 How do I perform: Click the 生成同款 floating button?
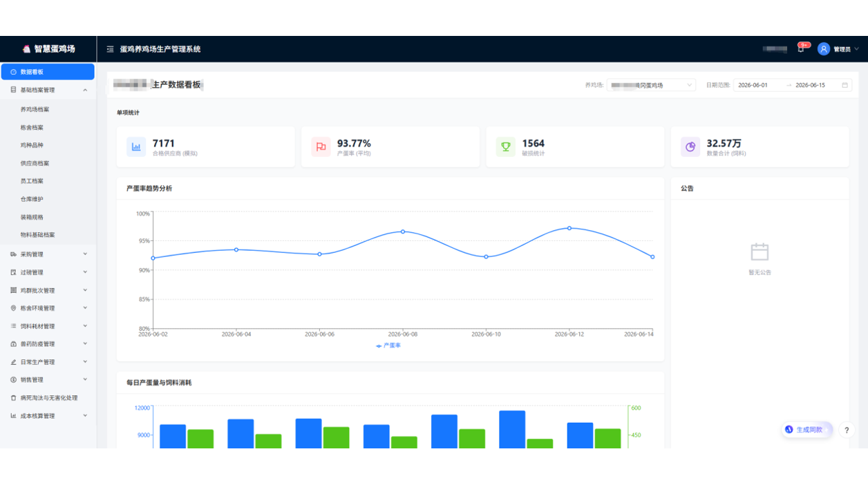pos(807,430)
